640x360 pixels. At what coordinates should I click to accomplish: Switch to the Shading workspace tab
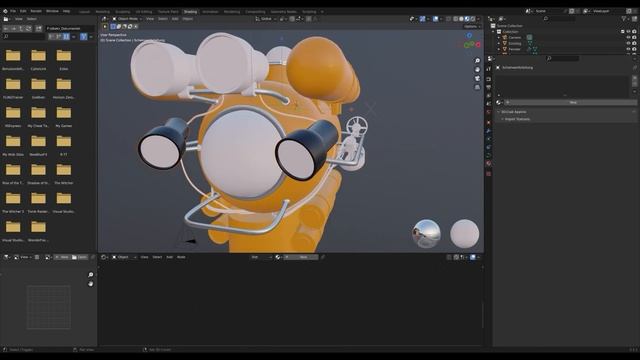[x=190, y=12]
